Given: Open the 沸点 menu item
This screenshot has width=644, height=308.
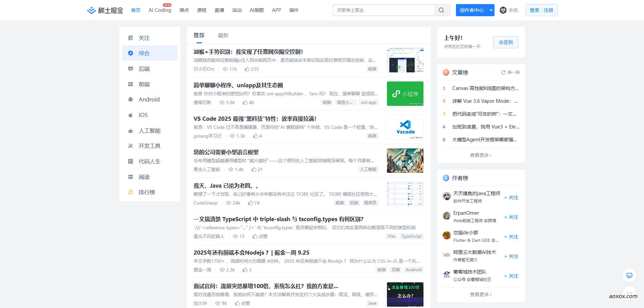Looking at the screenshot, I should (x=184, y=10).
